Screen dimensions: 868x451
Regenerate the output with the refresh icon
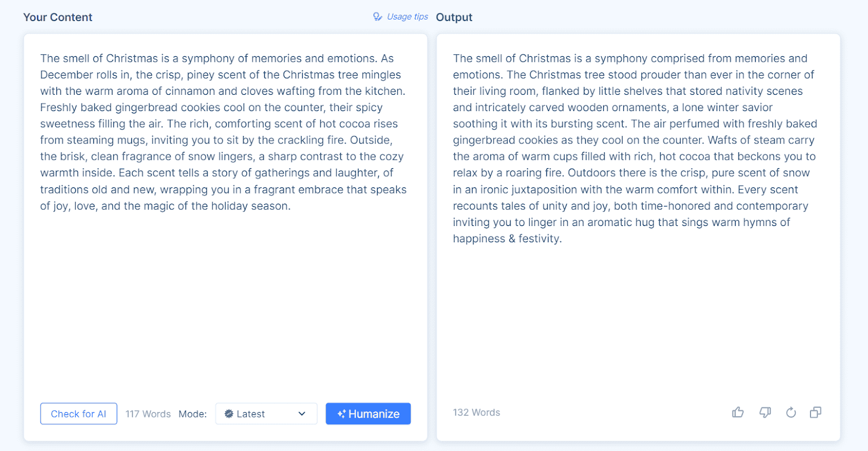click(791, 413)
